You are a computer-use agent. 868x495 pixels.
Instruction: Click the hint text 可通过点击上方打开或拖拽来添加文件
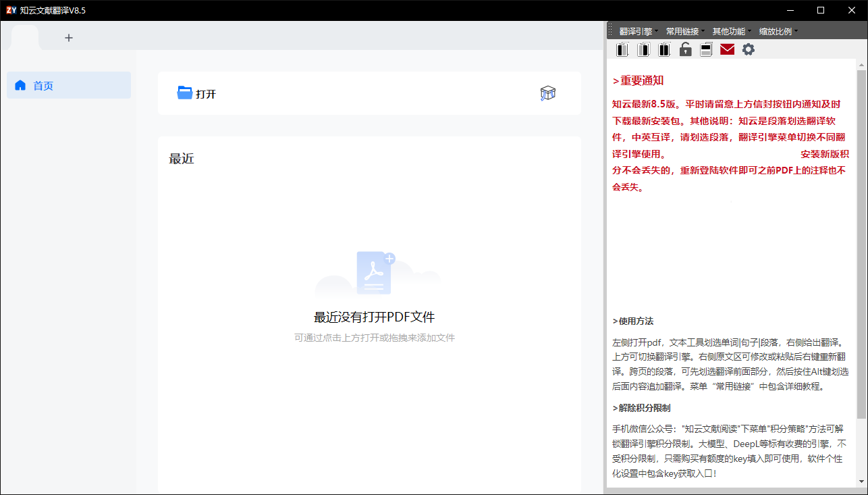click(x=374, y=338)
